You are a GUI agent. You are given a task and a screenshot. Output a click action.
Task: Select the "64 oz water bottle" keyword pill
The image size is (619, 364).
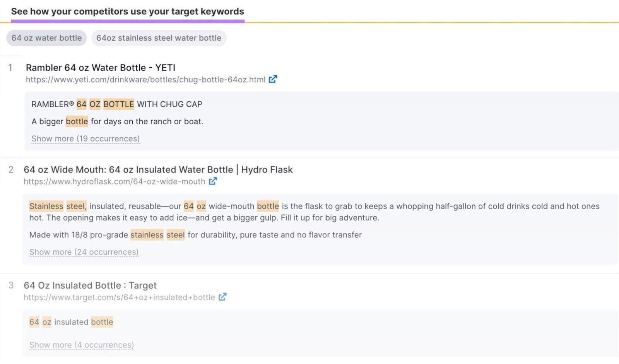(46, 38)
